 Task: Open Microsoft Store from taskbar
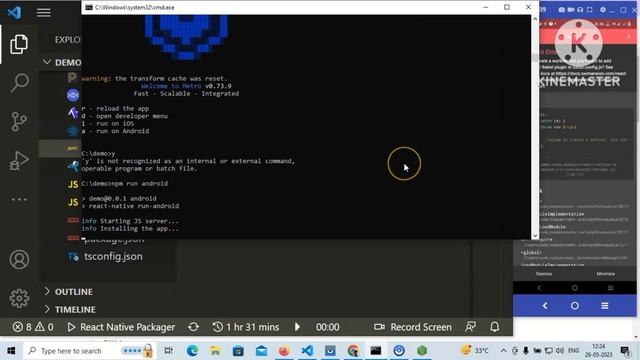point(238,351)
